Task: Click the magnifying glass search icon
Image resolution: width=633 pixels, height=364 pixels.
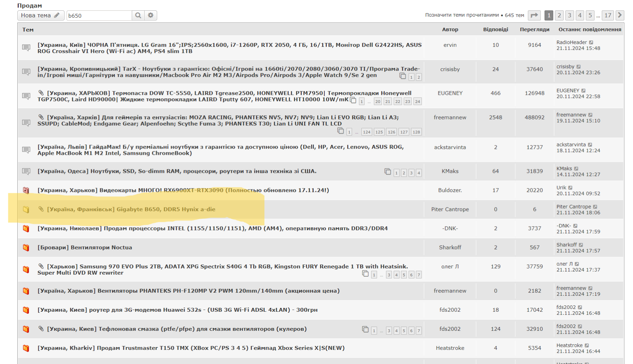Action: 138,15
